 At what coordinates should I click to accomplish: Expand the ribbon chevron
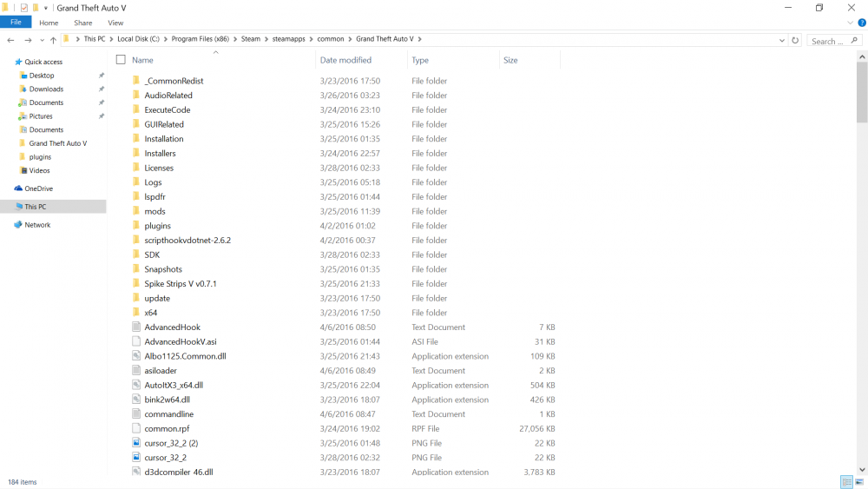(x=851, y=23)
